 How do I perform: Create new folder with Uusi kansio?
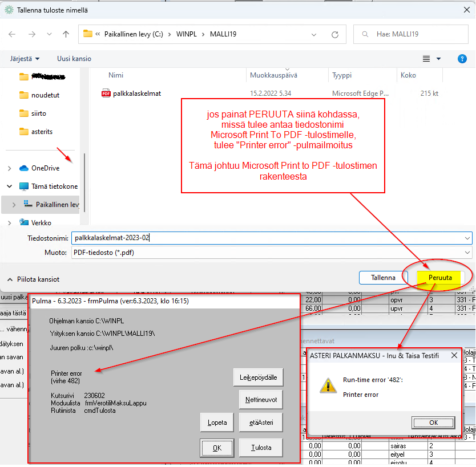(x=74, y=59)
